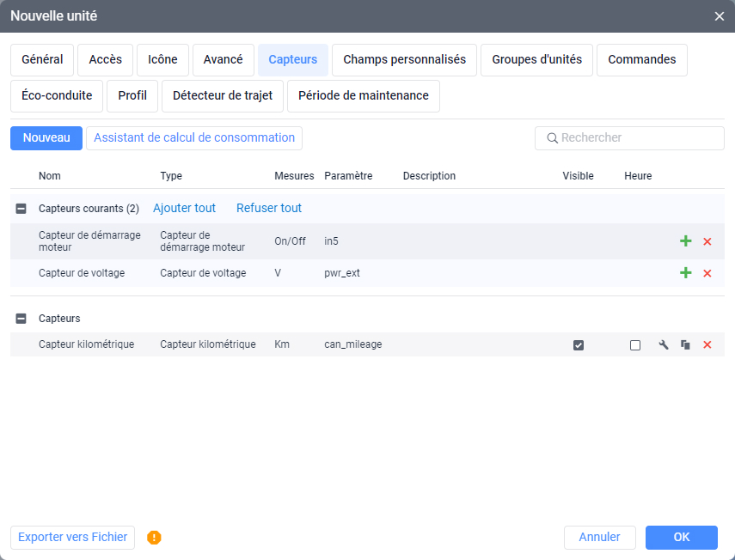The height and width of the screenshot is (560, 735).
Task: Reject Capteur de voltage with red X
Action: (x=707, y=273)
